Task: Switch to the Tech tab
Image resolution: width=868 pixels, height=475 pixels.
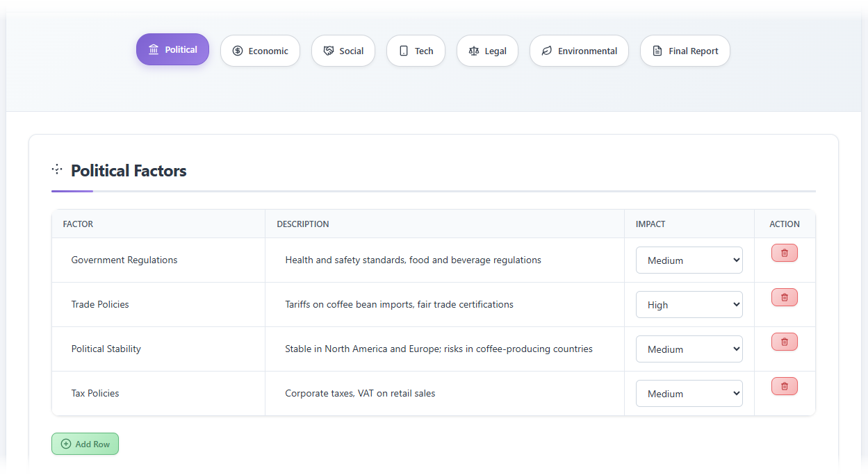Action: [416, 51]
